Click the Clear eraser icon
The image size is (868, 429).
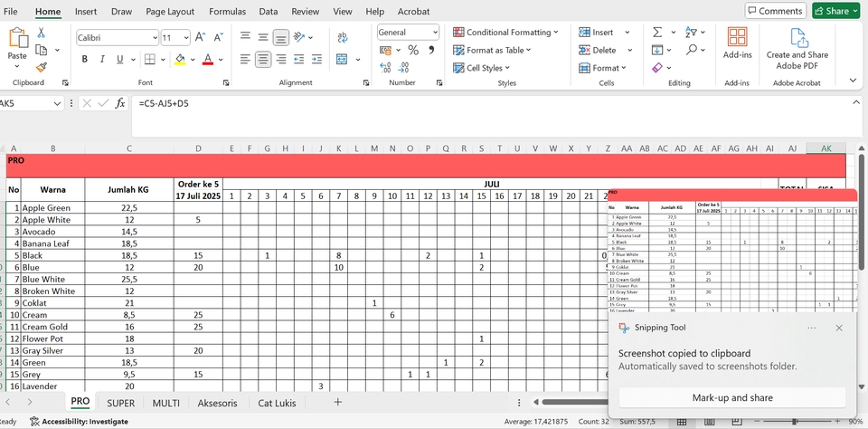coord(657,68)
